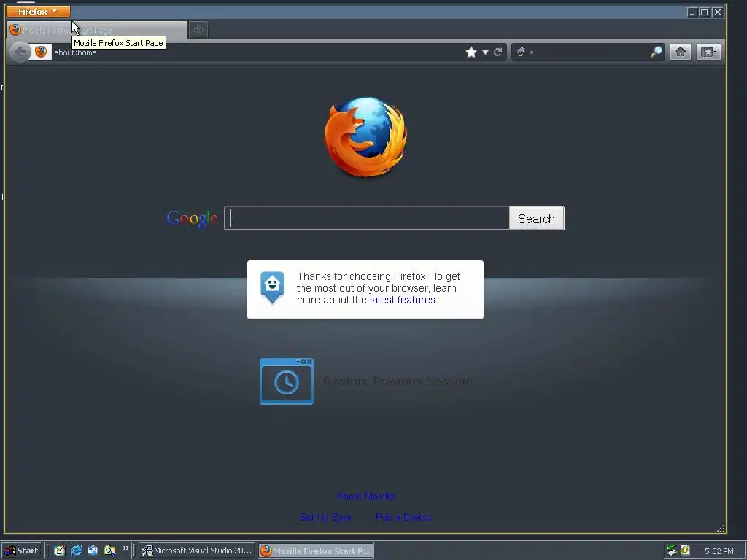Click the Outlook Express quick launch icon
This screenshot has height=560, width=747.
(93, 551)
